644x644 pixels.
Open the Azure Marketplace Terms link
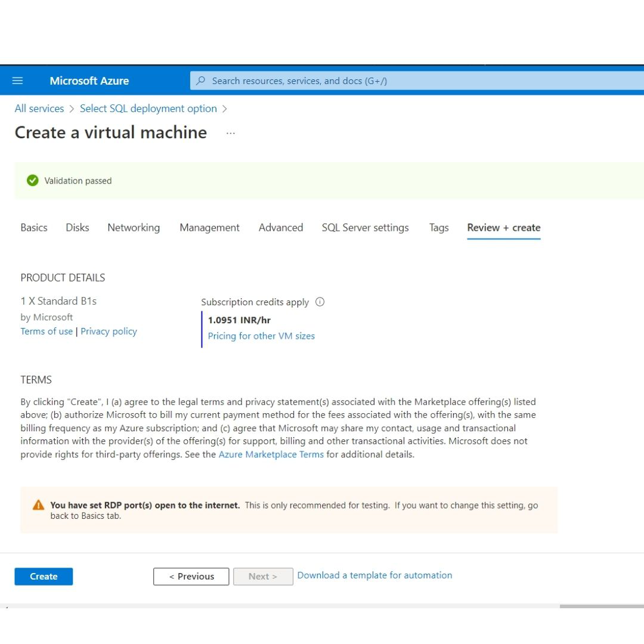(x=271, y=454)
